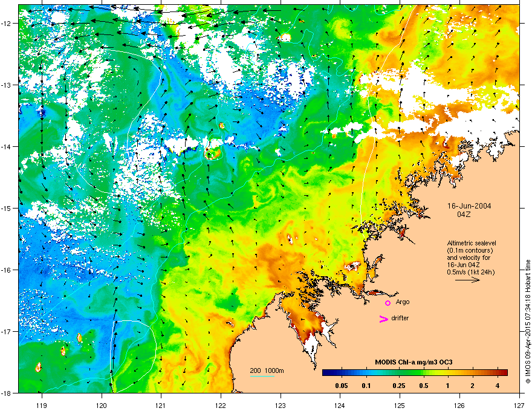
Task: Click the drifter legend label
Action: 400,318
